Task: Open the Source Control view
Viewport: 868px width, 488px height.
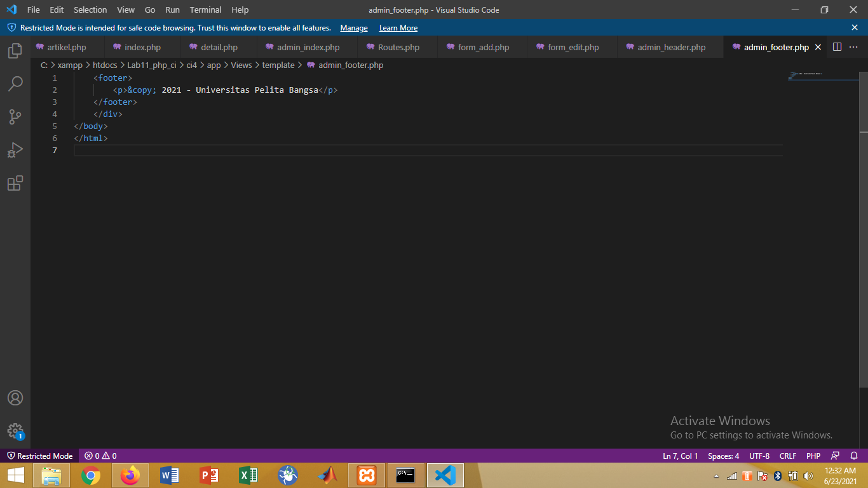Action: [x=15, y=116]
